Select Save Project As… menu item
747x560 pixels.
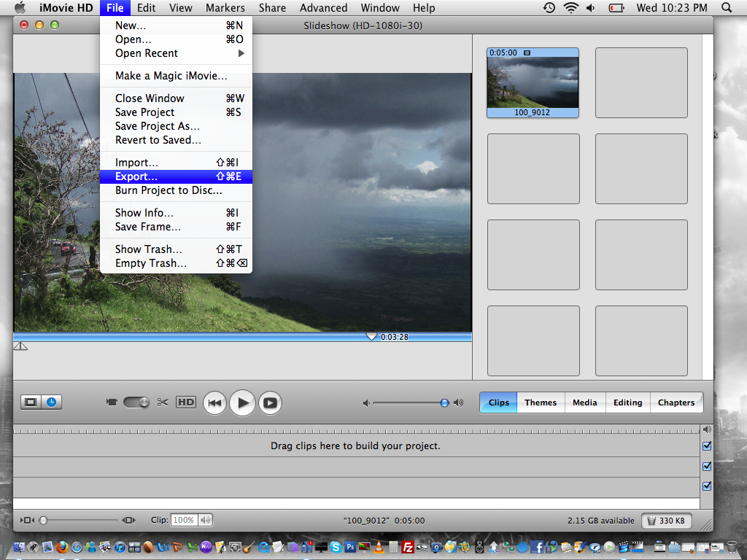click(x=176, y=126)
